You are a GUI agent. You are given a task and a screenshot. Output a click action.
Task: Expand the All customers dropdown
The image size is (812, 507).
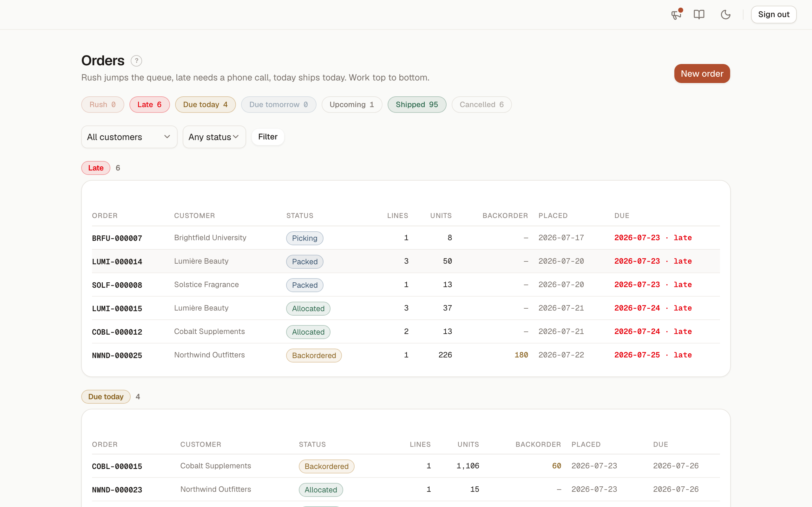[x=129, y=137]
